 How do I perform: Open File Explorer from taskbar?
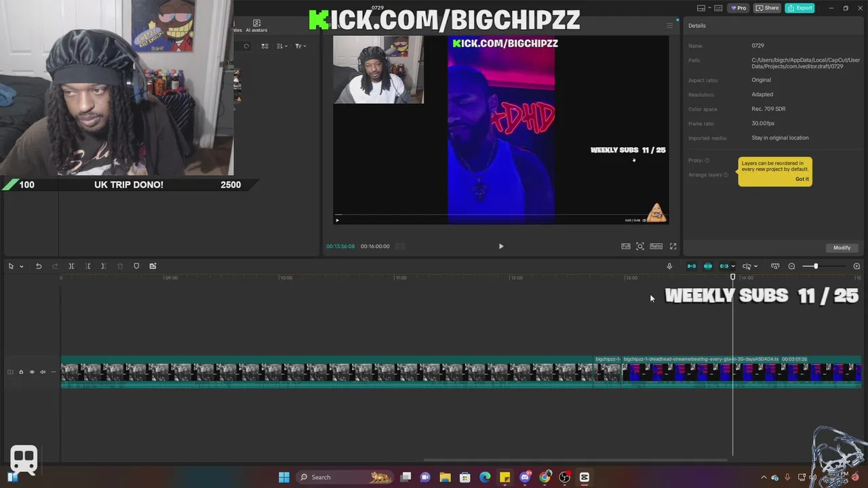coord(445,477)
